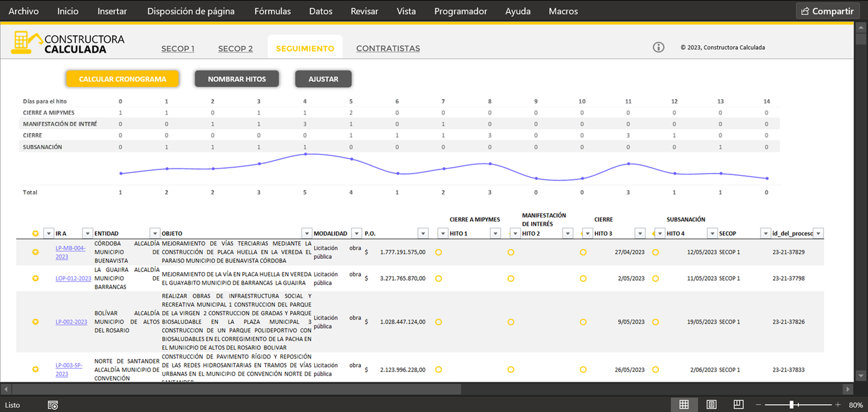This screenshot has width=868, height=412.
Task: Toggle the HITO 1 circle for LP-MB-004-2023
Action: (439, 252)
